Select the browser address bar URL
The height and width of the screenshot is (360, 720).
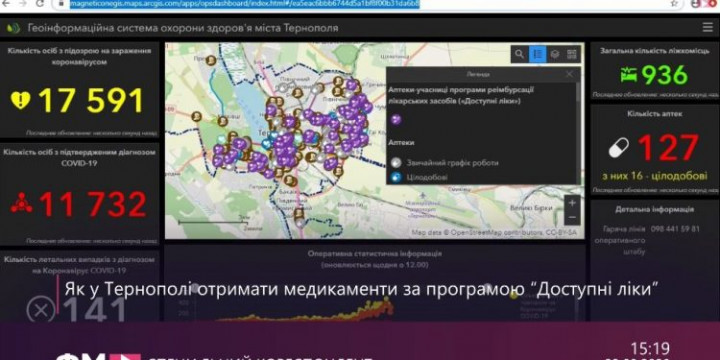[244, 4]
